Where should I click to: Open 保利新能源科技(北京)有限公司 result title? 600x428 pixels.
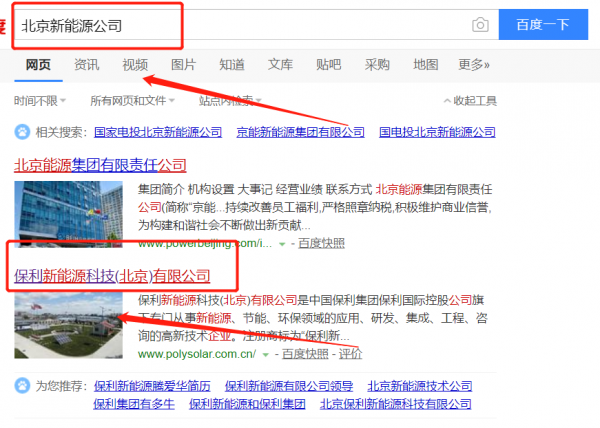[112, 276]
